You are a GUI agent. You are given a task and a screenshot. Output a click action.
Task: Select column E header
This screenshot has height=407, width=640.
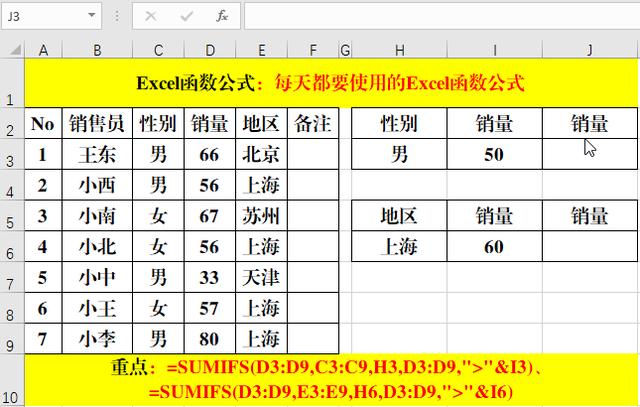click(262, 50)
